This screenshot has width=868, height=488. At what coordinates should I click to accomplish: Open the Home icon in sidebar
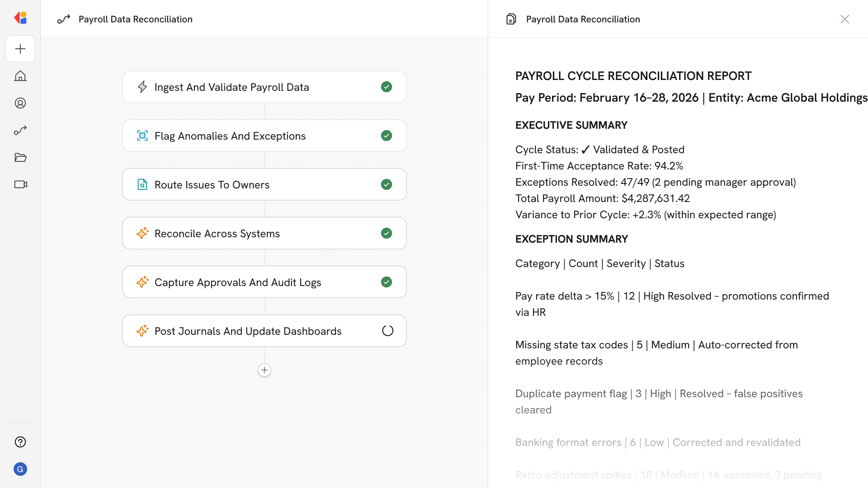pos(20,76)
